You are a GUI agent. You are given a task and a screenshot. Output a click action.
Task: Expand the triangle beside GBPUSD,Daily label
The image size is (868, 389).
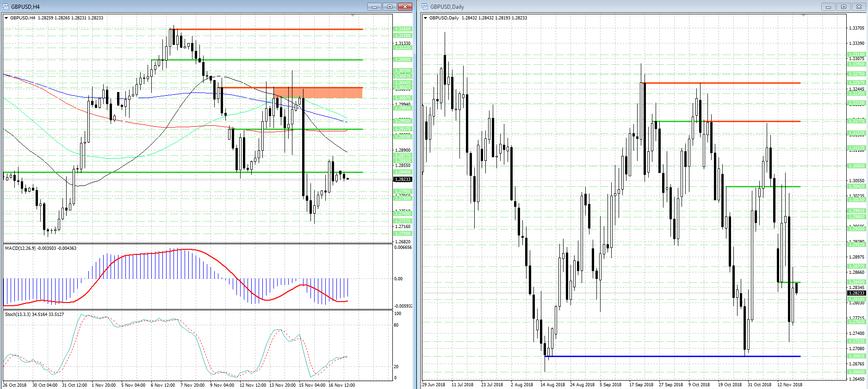(426, 18)
